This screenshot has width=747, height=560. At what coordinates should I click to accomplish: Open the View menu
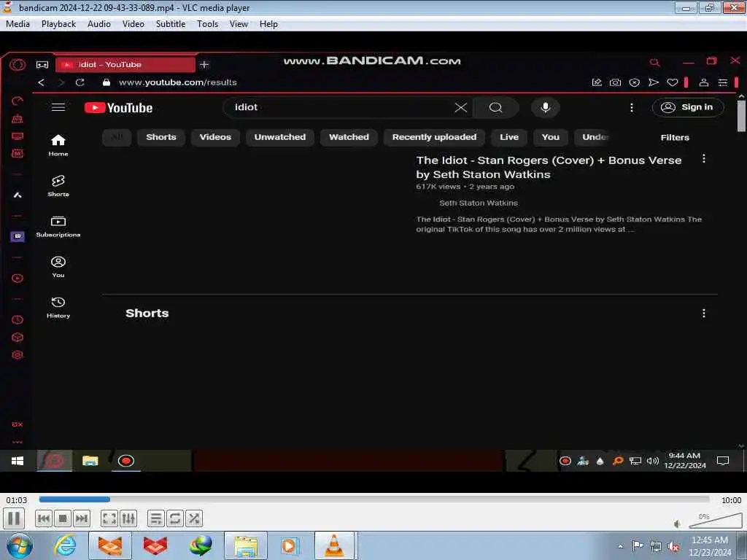click(x=239, y=24)
